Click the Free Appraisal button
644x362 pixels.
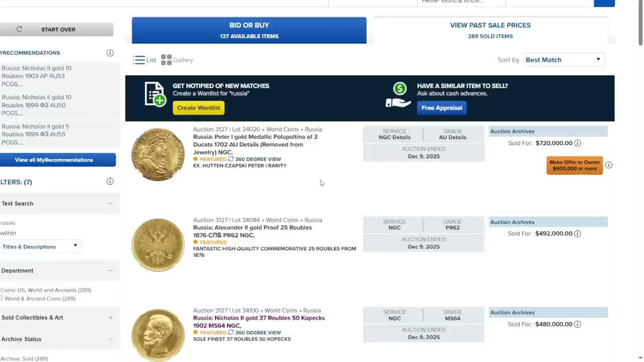coord(441,108)
